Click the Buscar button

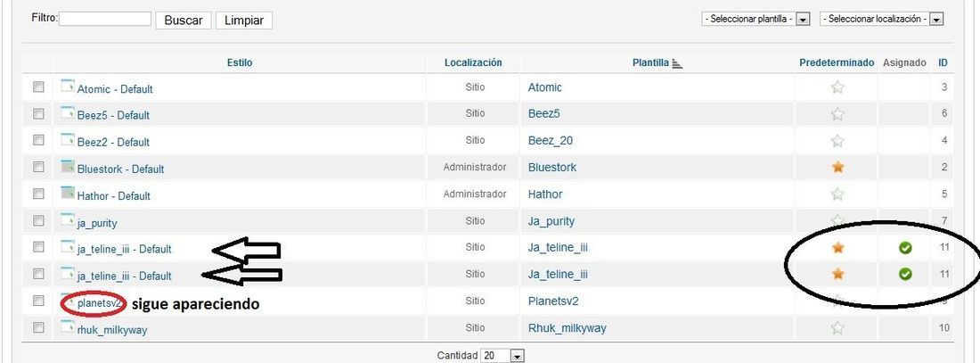(184, 20)
